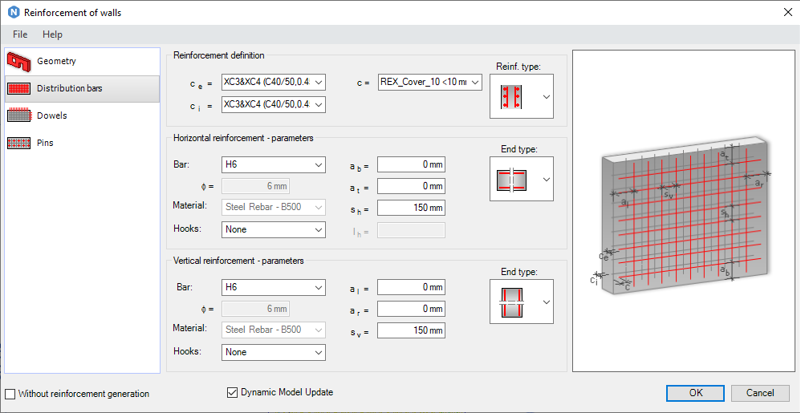Click horizontal reinforcement End type icon
The width and height of the screenshot is (800, 413).
tap(512, 179)
